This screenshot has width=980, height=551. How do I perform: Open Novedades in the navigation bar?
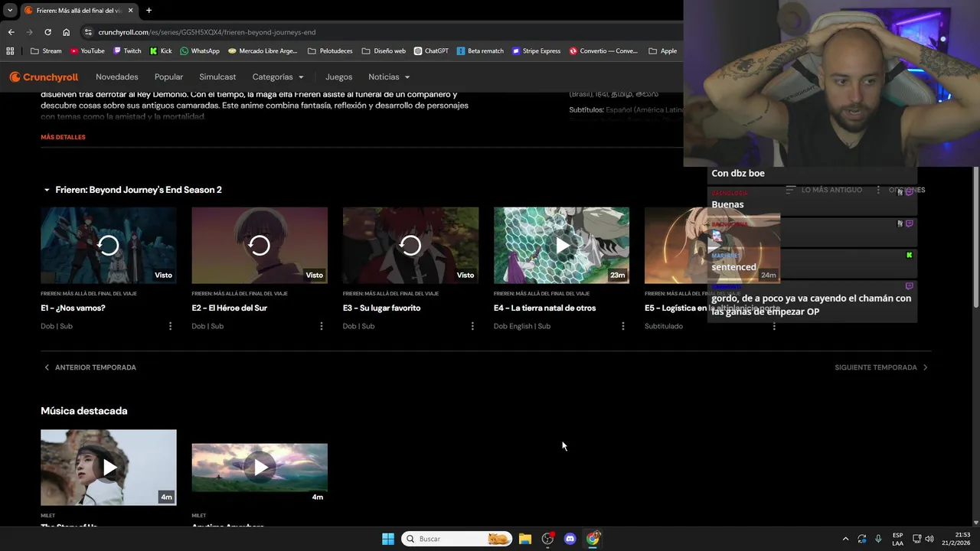coord(117,77)
